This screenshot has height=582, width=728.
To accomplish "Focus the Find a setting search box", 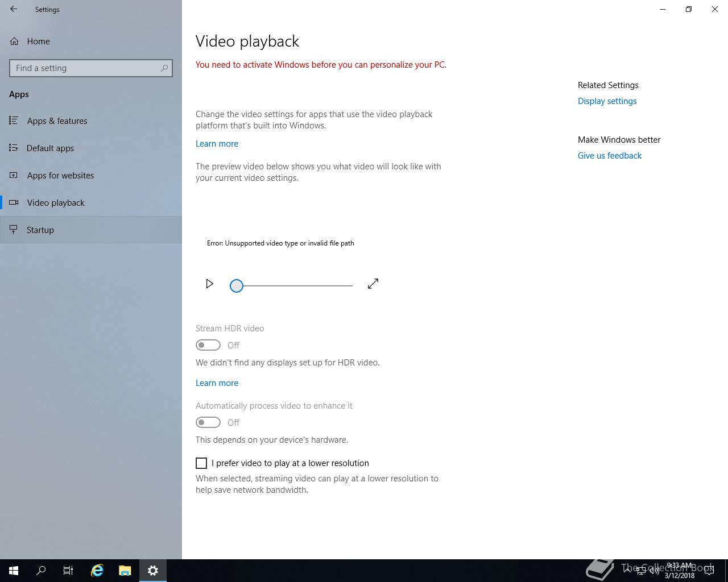I will pyautogui.click(x=91, y=68).
